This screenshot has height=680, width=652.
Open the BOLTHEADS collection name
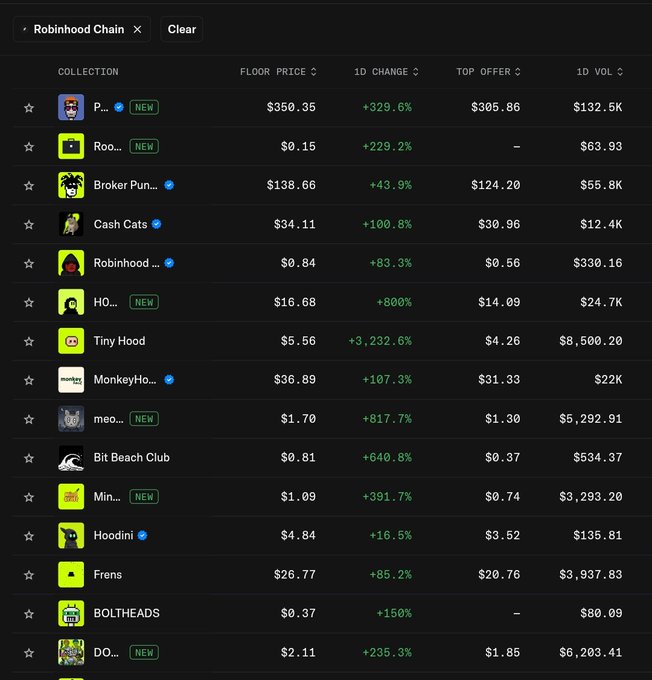coord(127,613)
